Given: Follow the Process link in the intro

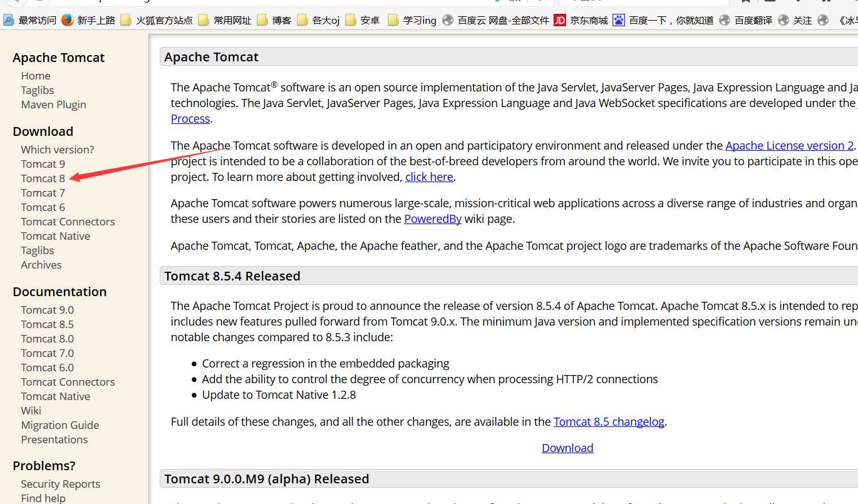Looking at the screenshot, I should pyautogui.click(x=190, y=119).
